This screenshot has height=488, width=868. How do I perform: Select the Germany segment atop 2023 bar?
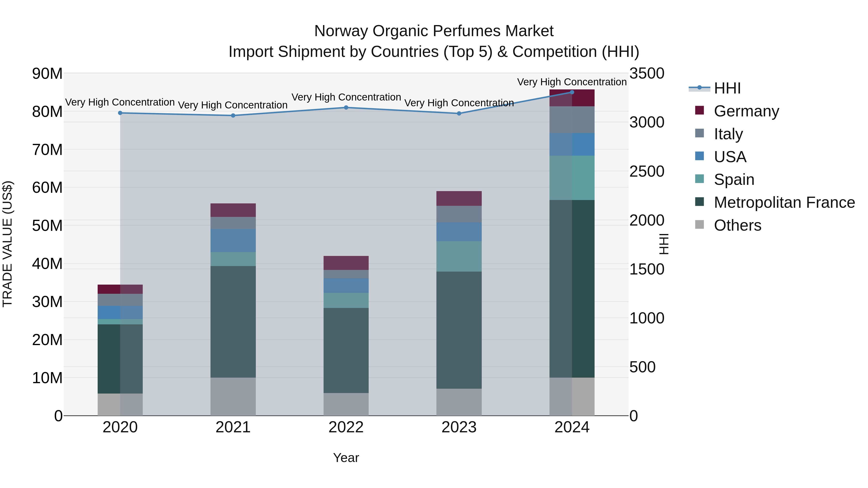459,199
